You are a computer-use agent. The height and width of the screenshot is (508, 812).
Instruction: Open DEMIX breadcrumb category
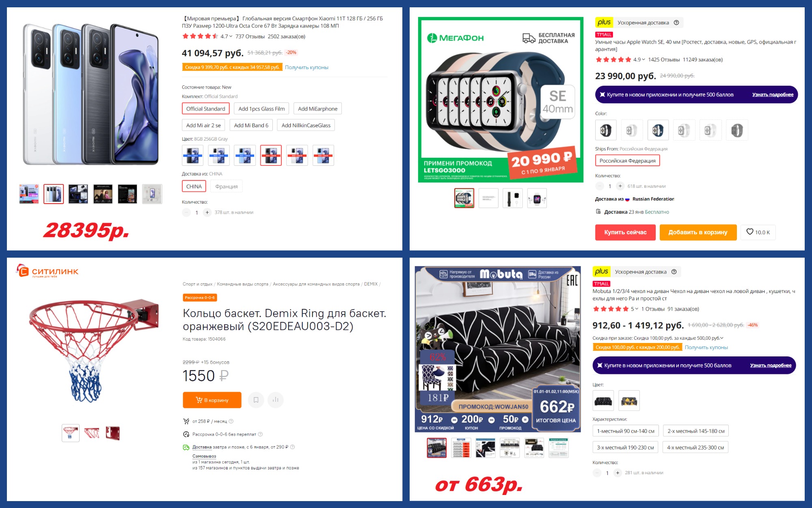tap(371, 284)
